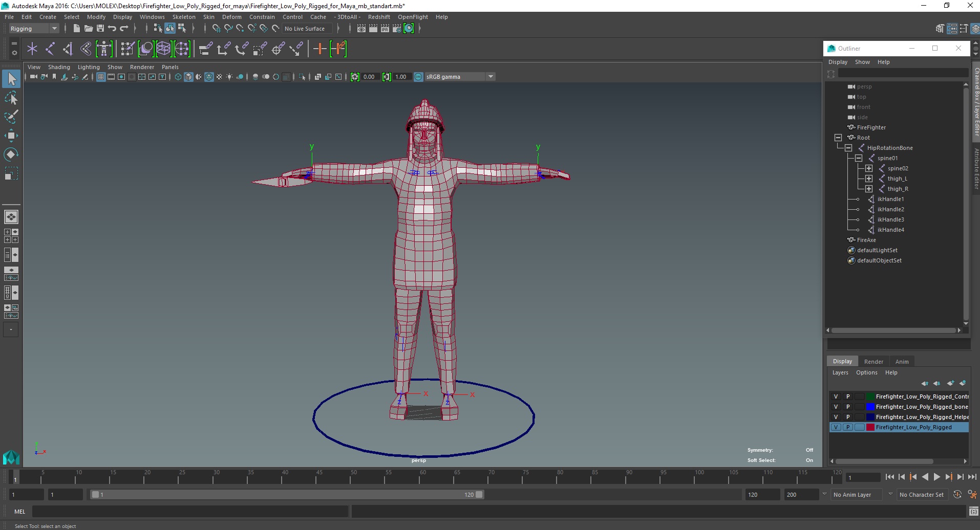Expand the thigh_L joint in Outliner
This screenshot has width=980, height=530.
(x=869, y=179)
